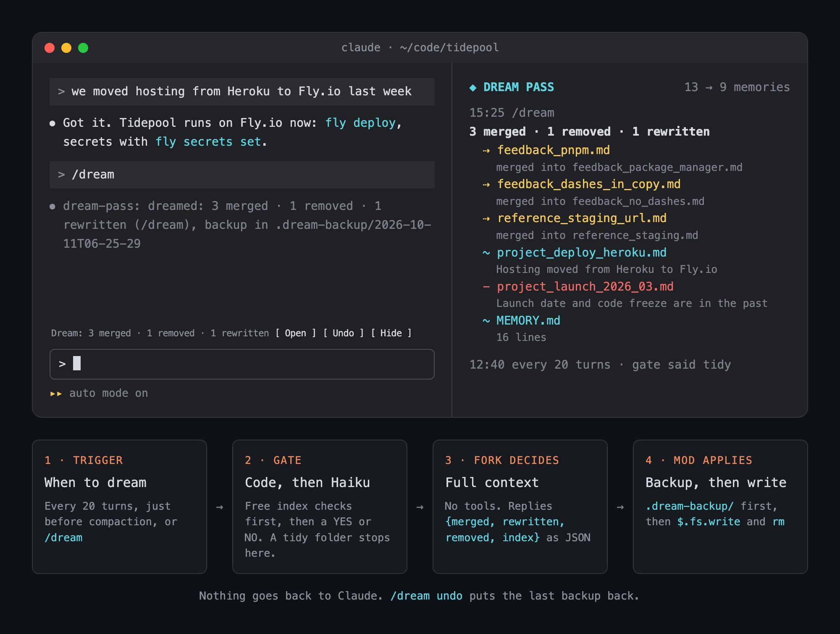The width and height of the screenshot is (840, 634).
Task: Click 'merged into reference_staging.md' note
Action: (597, 236)
